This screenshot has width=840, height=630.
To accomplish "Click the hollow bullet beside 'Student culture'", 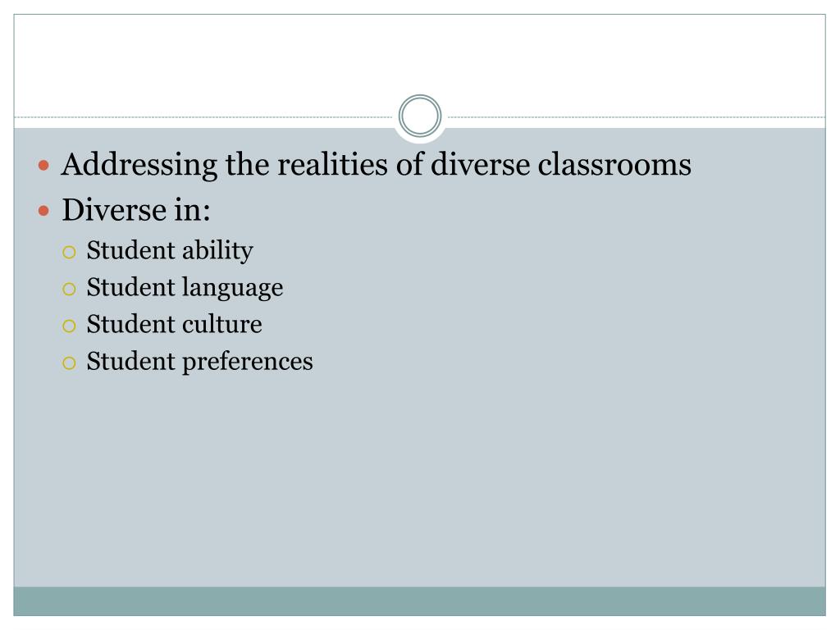I will point(69,326).
